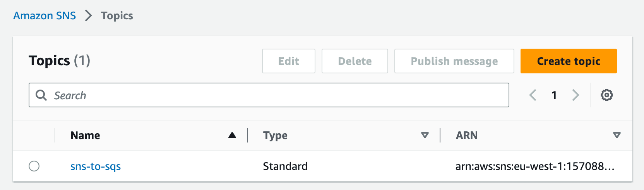
Task: Sort by Name ascending arrow
Action: pos(232,135)
